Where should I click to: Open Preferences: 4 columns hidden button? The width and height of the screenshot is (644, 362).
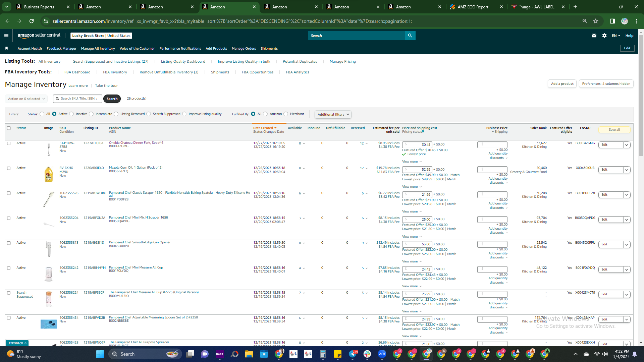(606, 84)
